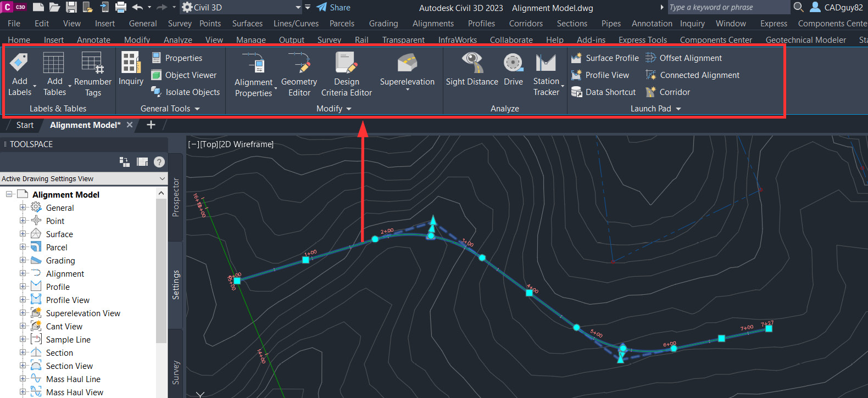Screen dimensions: 868x398
Task: Open the Inquiry tool
Action: (x=131, y=69)
